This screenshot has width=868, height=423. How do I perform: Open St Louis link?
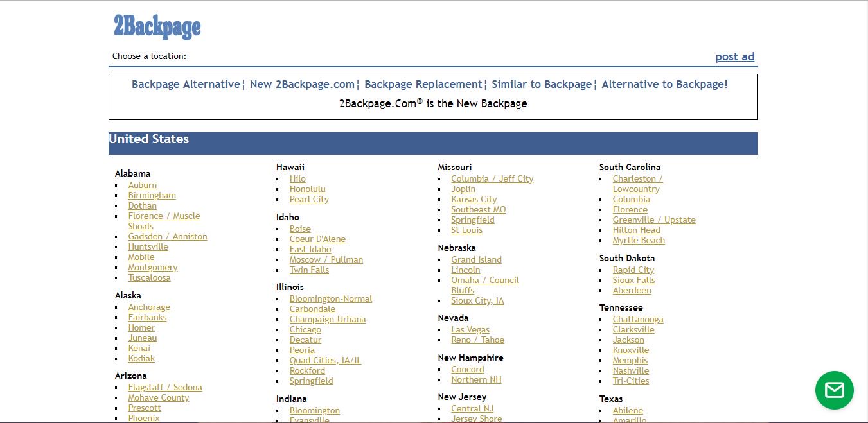[x=466, y=230]
